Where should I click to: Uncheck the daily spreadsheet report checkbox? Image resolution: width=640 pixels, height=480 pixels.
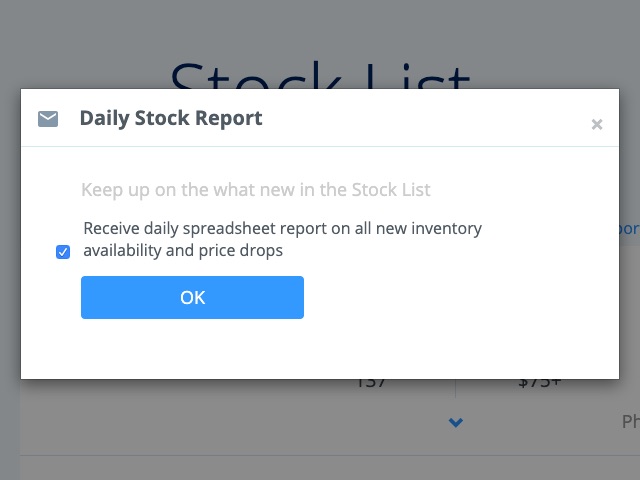pyautogui.click(x=63, y=252)
